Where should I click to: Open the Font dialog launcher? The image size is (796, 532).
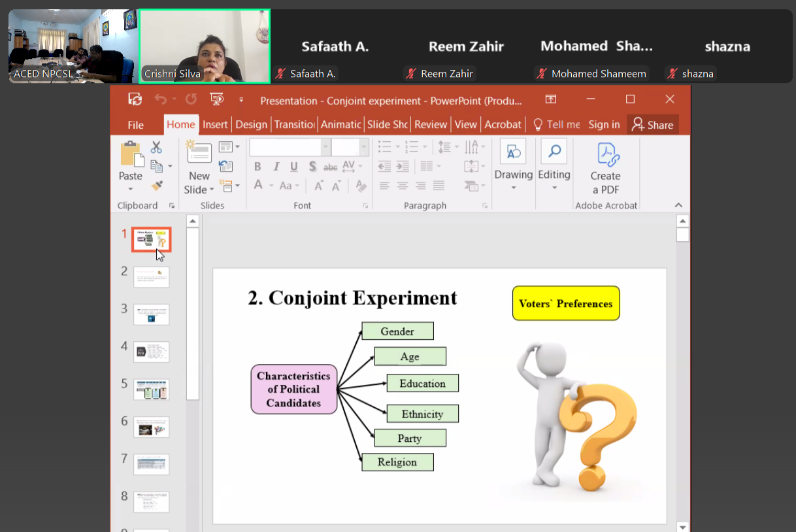click(x=365, y=205)
